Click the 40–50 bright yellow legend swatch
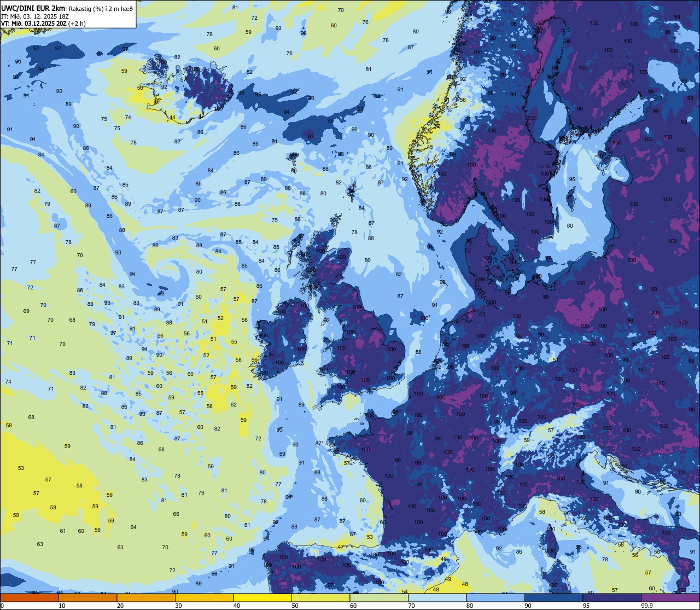 point(262,597)
